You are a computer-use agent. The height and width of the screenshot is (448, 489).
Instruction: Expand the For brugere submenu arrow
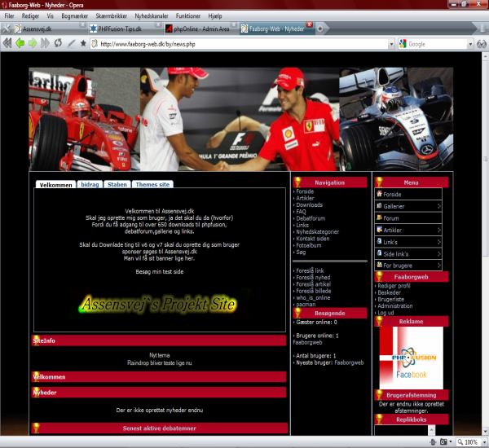(438, 266)
